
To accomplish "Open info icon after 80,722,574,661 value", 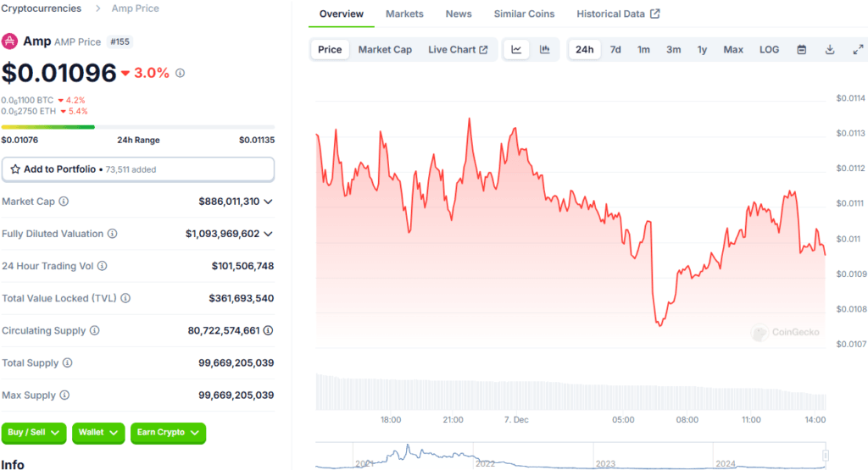I will click(269, 330).
